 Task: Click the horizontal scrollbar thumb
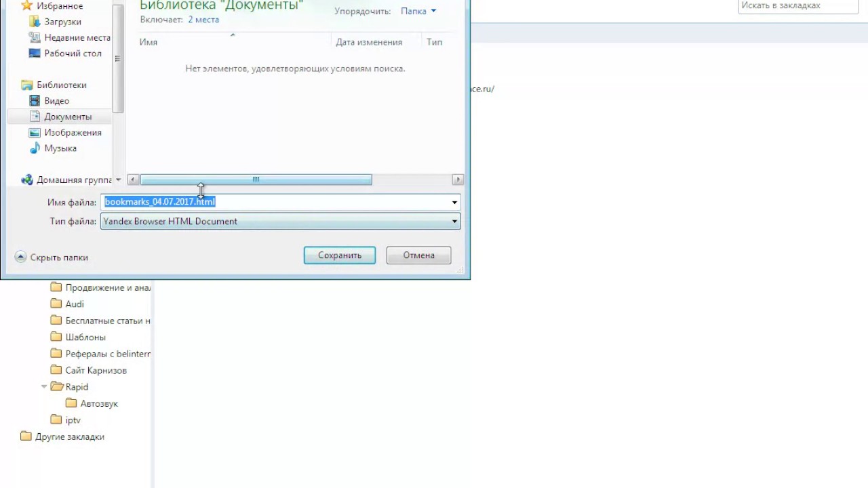pyautogui.click(x=256, y=180)
